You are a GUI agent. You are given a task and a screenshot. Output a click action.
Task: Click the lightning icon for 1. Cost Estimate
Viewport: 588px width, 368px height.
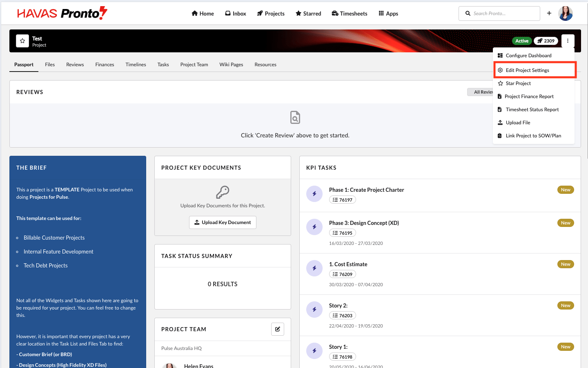pyautogui.click(x=314, y=268)
